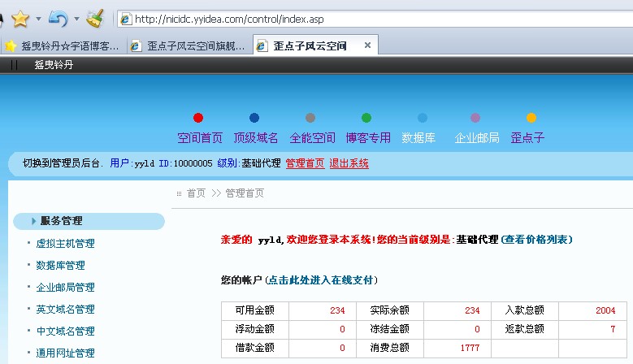The image size is (633, 364).
Task: Click the 可用金额 value 234
Action: (x=337, y=310)
